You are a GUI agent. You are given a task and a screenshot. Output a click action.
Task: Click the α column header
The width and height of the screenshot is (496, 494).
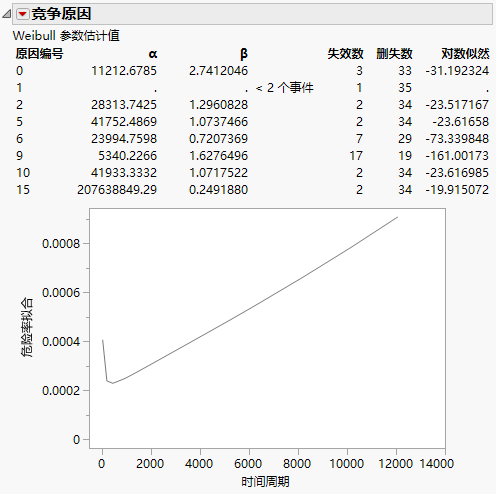153,54
